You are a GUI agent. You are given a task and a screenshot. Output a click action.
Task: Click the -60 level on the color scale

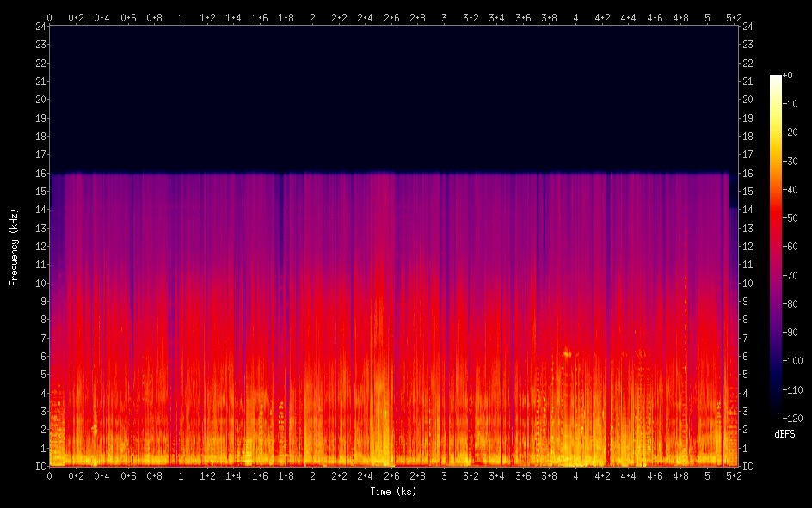[x=790, y=247]
